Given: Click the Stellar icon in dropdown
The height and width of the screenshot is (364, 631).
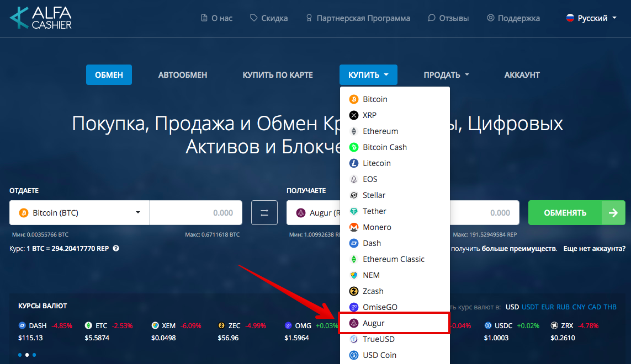Looking at the screenshot, I should point(354,195).
